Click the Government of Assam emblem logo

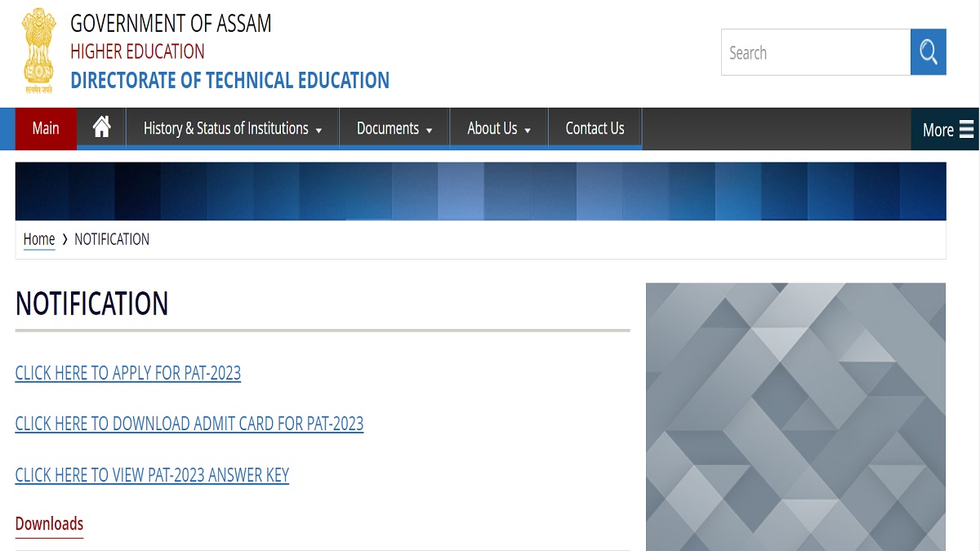click(x=38, y=51)
